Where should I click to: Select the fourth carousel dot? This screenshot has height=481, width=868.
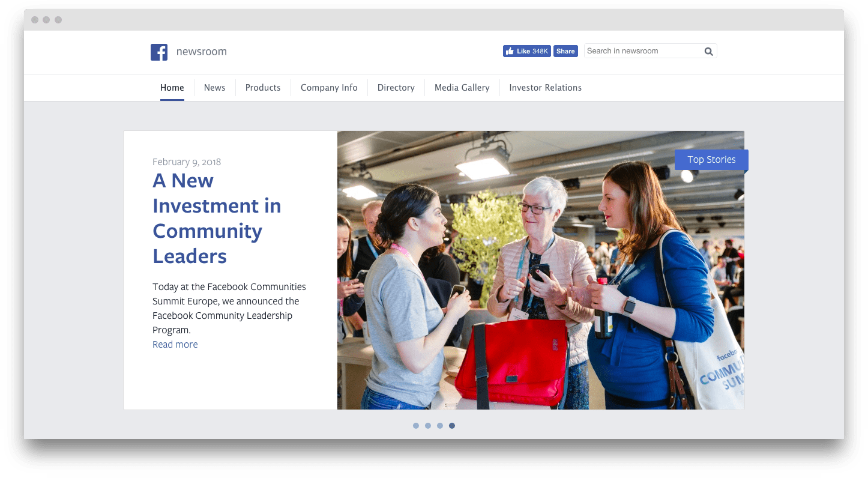pos(452,426)
